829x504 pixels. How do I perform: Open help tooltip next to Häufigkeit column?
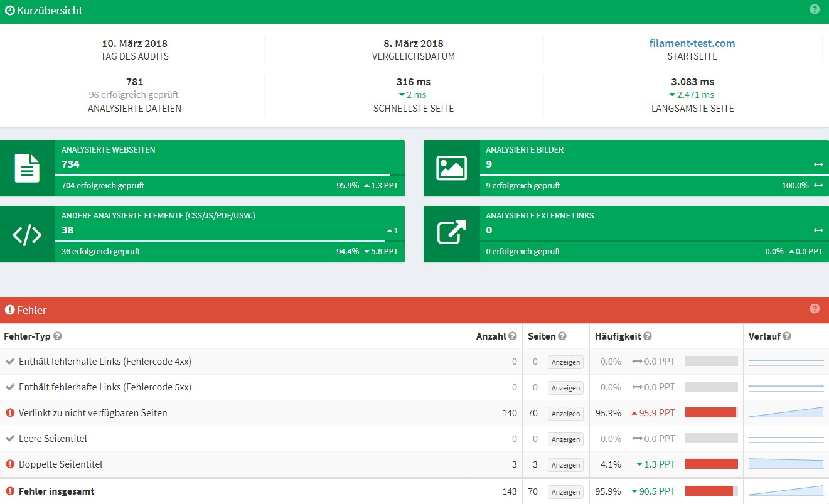tap(648, 336)
